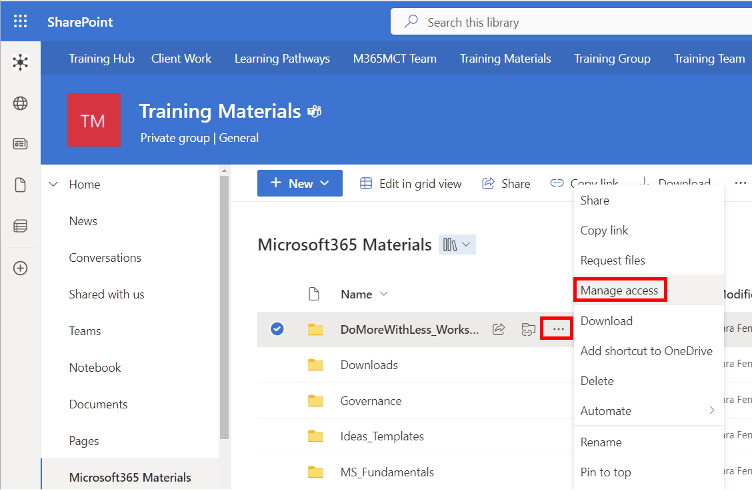This screenshot has height=490, width=752.
Task: Select Rename in the context menu
Action: 648,442
